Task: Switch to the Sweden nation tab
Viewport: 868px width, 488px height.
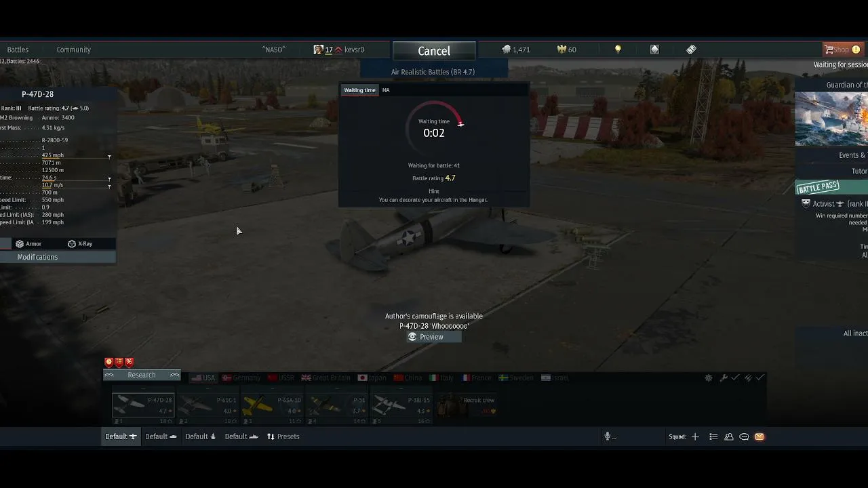Action: click(x=515, y=378)
